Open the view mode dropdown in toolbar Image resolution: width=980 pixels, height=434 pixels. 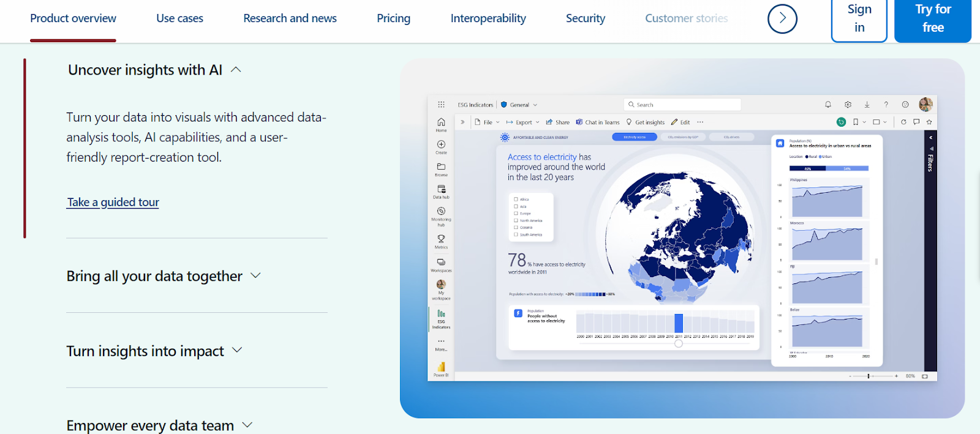click(880, 122)
